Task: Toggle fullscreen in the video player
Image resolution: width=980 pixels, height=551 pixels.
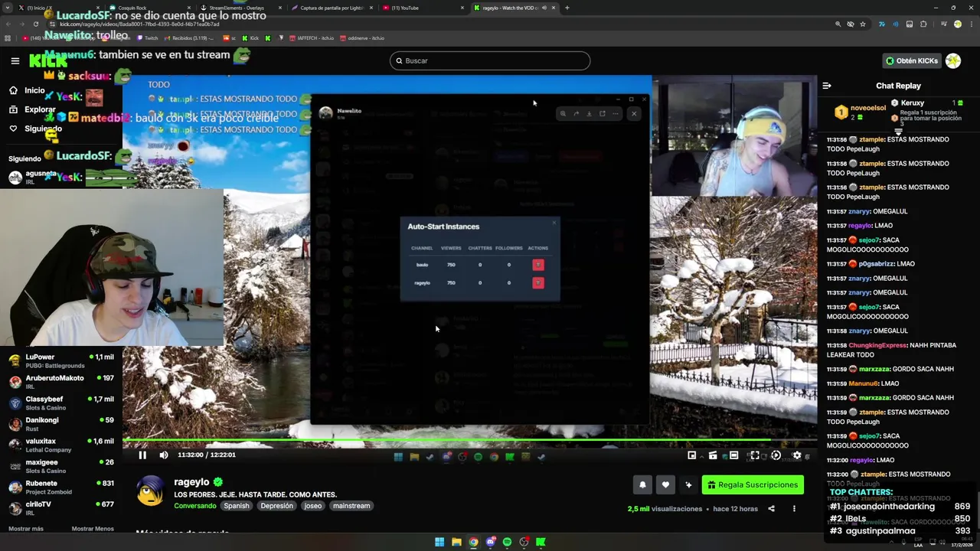Action: 754,455
